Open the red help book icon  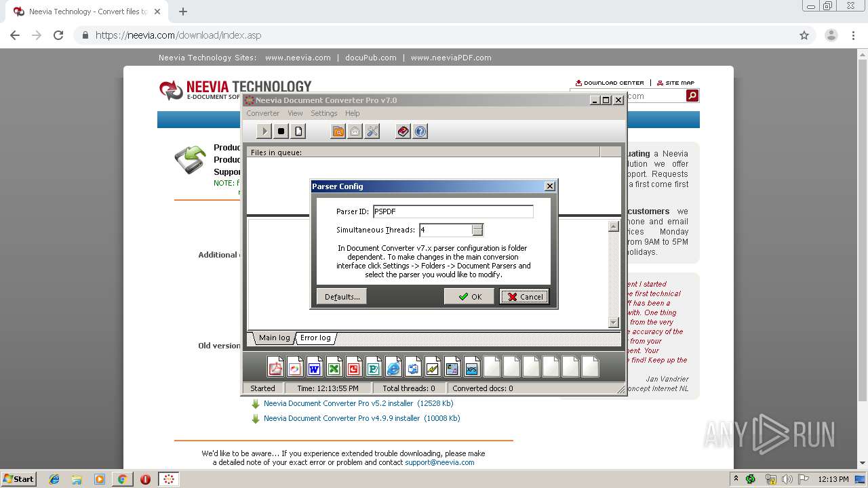coord(403,131)
